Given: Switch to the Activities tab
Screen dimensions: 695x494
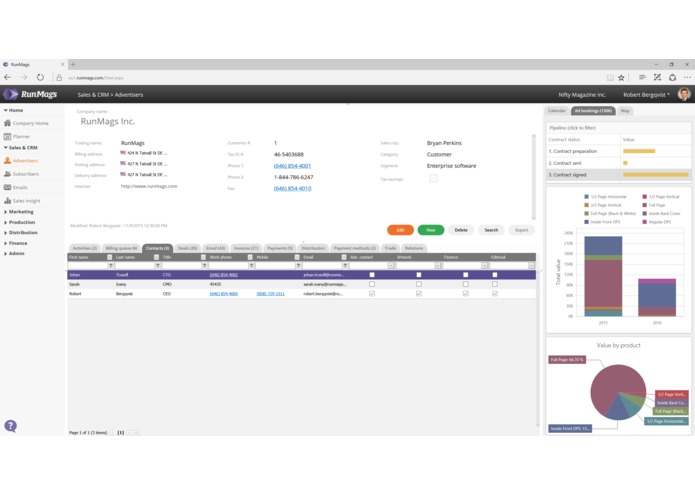Looking at the screenshot, I should [84, 248].
